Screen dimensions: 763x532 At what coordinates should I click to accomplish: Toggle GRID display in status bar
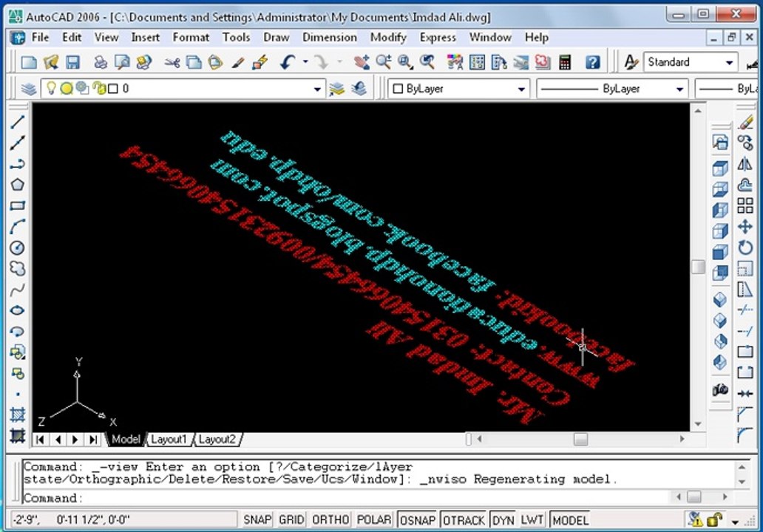pyautogui.click(x=291, y=520)
